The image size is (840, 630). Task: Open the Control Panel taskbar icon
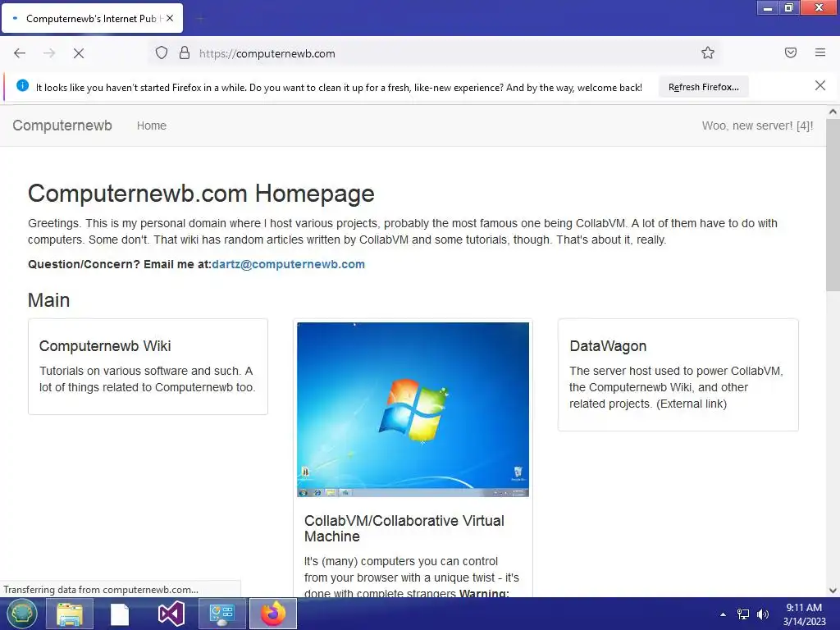[x=221, y=614]
